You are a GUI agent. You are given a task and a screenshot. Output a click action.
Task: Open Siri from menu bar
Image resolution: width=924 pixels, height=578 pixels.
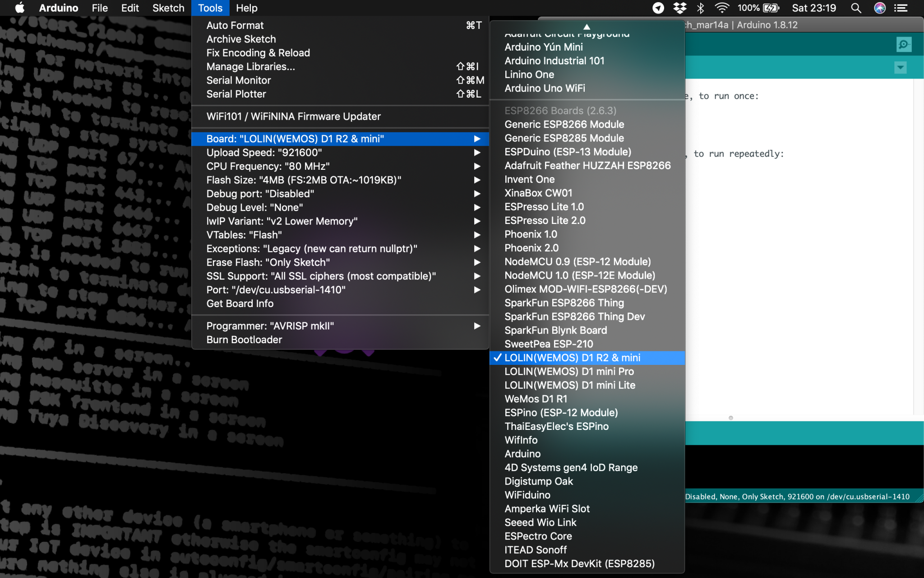point(879,8)
